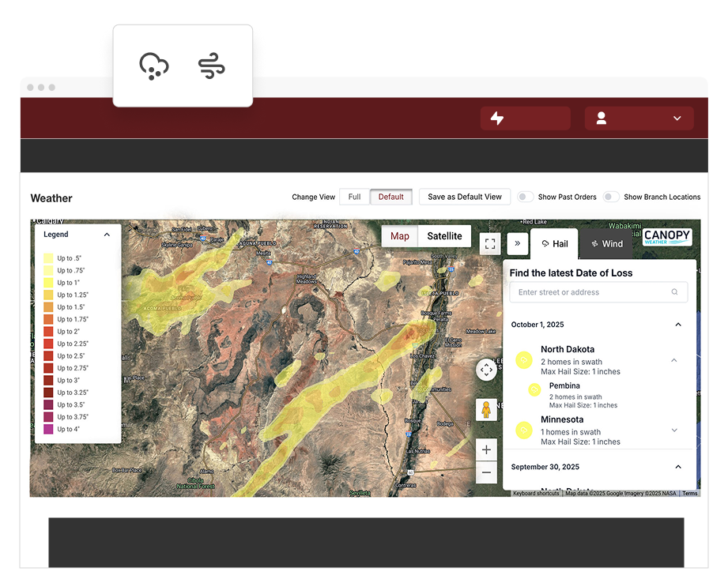Image resolution: width=728 pixels, height=575 pixels.
Task: Collapse side panel with double-chevron icon
Action: click(x=517, y=244)
